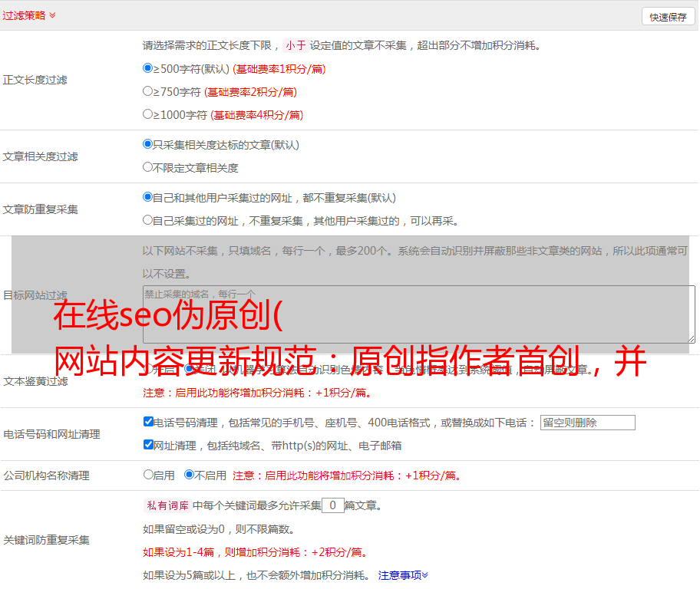Collapse the 过滤策略 section header
The height and width of the screenshot is (589, 700).
pyautogui.click(x=29, y=15)
